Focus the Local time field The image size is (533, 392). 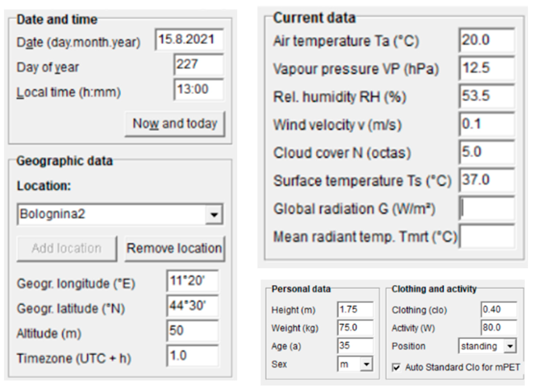coord(198,89)
